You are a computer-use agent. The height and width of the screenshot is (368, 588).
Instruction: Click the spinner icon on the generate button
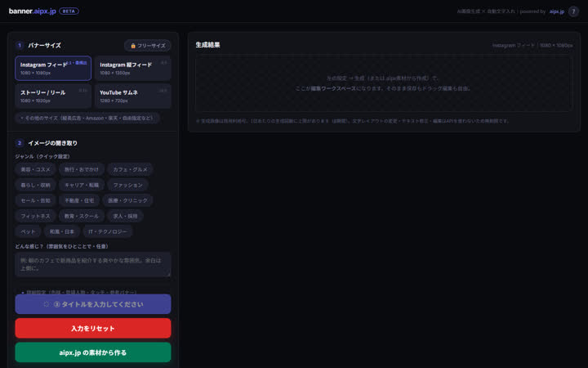coord(46,304)
